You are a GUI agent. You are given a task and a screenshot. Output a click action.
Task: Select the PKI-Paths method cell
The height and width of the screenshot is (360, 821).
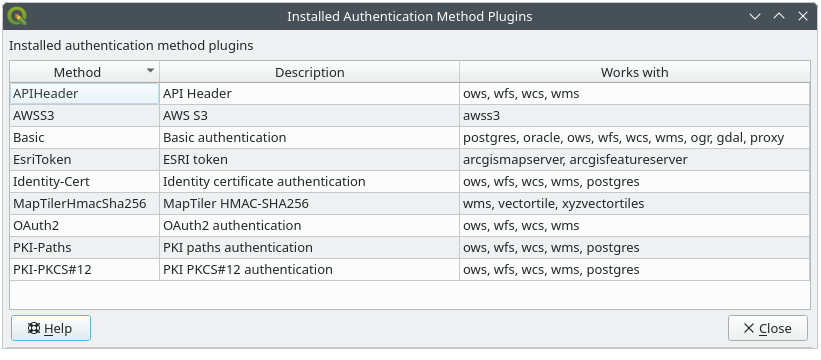(85, 248)
